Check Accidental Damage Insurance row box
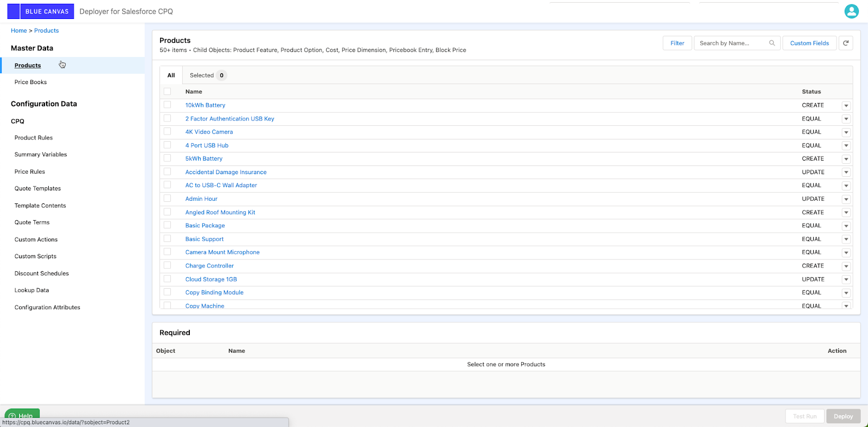The width and height of the screenshot is (868, 427). [167, 171]
